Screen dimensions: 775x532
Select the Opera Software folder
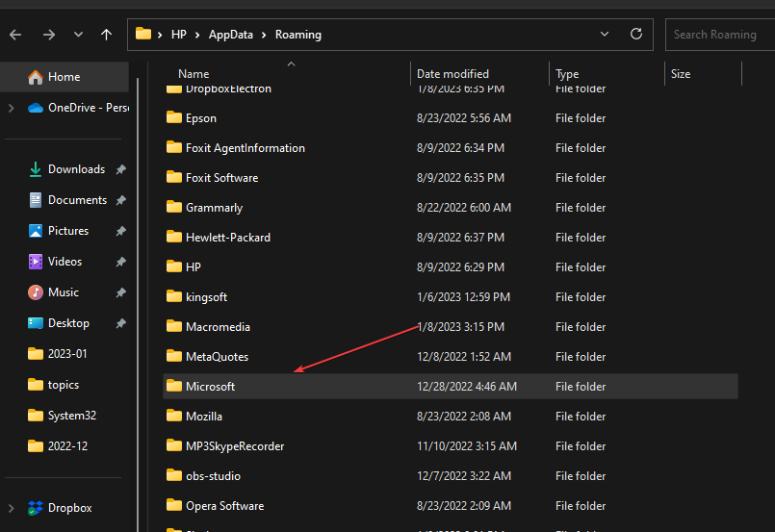[x=225, y=506]
